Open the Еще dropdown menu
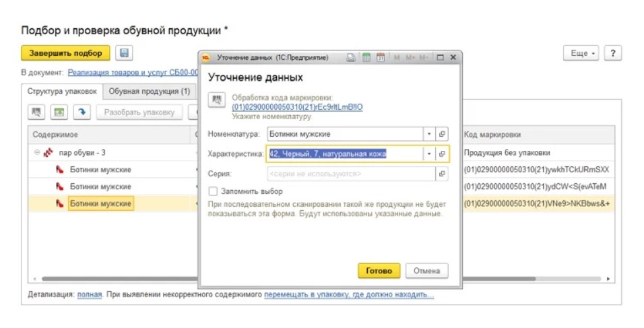Screen dimensions: 644x328 (581, 53)
